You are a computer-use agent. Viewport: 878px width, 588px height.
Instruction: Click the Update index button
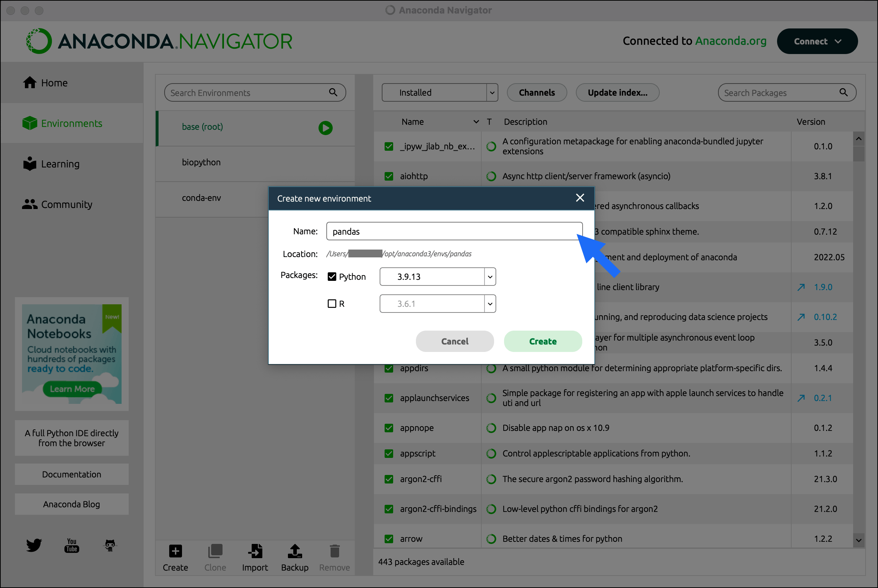pos(617,92)
